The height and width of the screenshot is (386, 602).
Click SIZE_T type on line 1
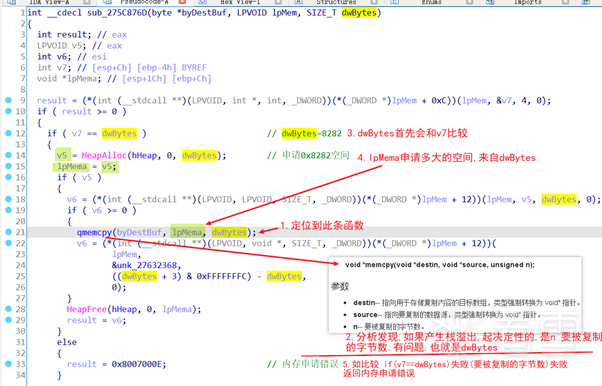pos(321,13)
